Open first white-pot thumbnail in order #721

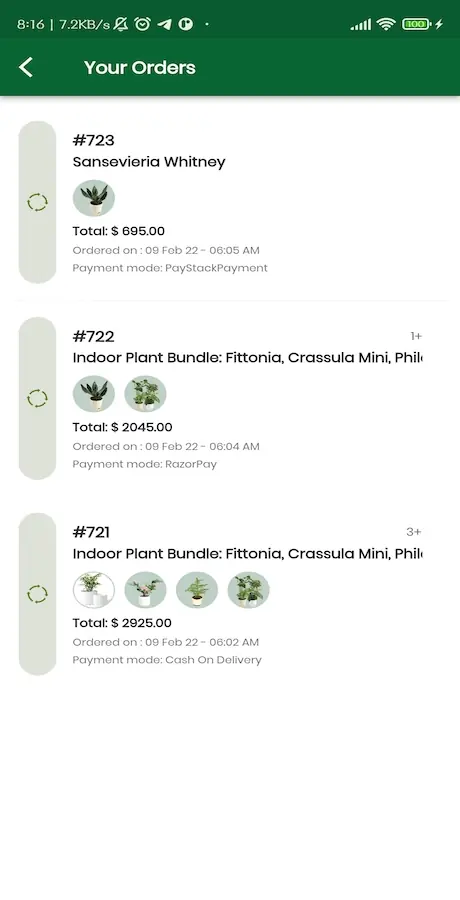click(94, 589)
